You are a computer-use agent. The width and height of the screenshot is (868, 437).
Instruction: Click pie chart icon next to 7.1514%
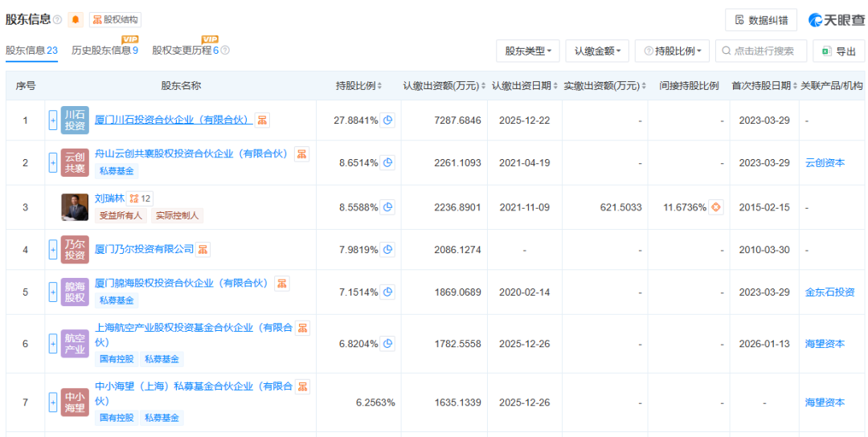387,292
